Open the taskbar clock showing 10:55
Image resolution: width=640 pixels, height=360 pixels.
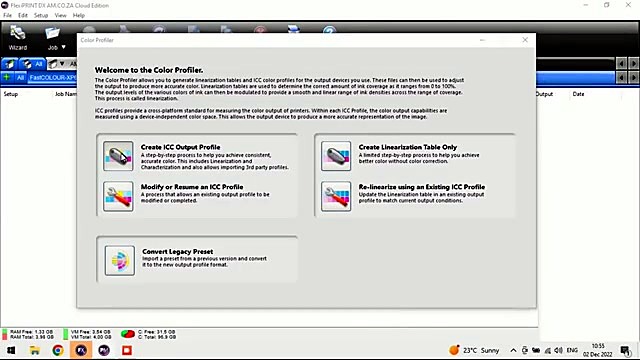(598, 350)
